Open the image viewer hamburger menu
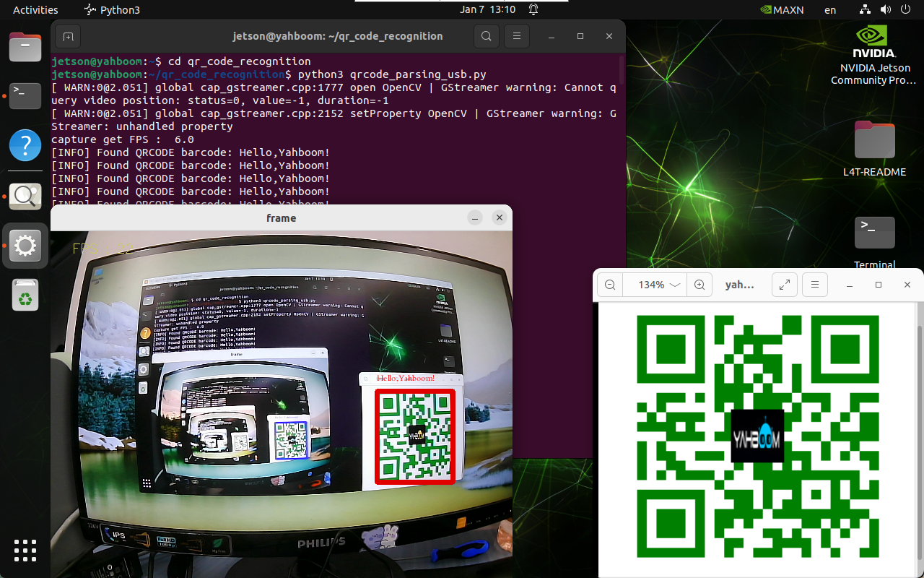This screenshot has width=924, height=578. tap(815, 285)
